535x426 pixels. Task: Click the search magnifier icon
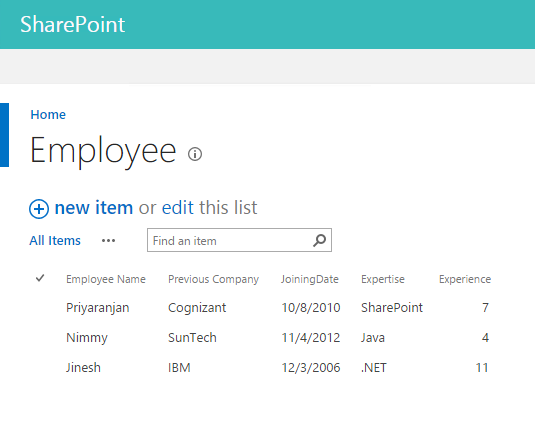coord(320,240)
